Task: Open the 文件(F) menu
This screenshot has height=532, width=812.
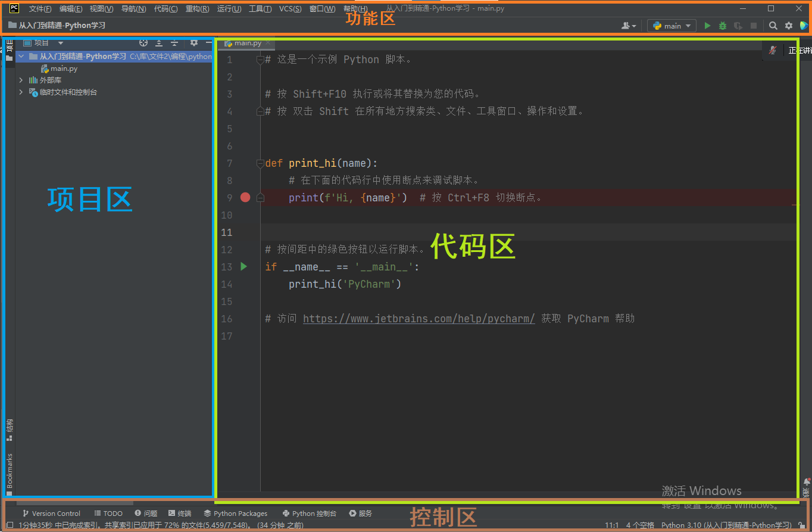Action: point(40,9)
